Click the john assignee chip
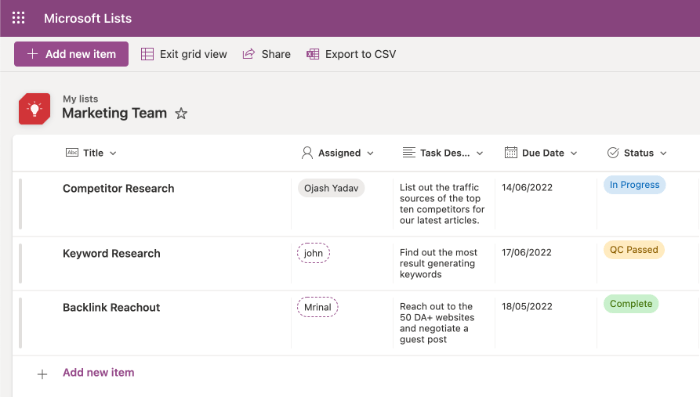This screenshot has height=397, width=700. [313, 253]
